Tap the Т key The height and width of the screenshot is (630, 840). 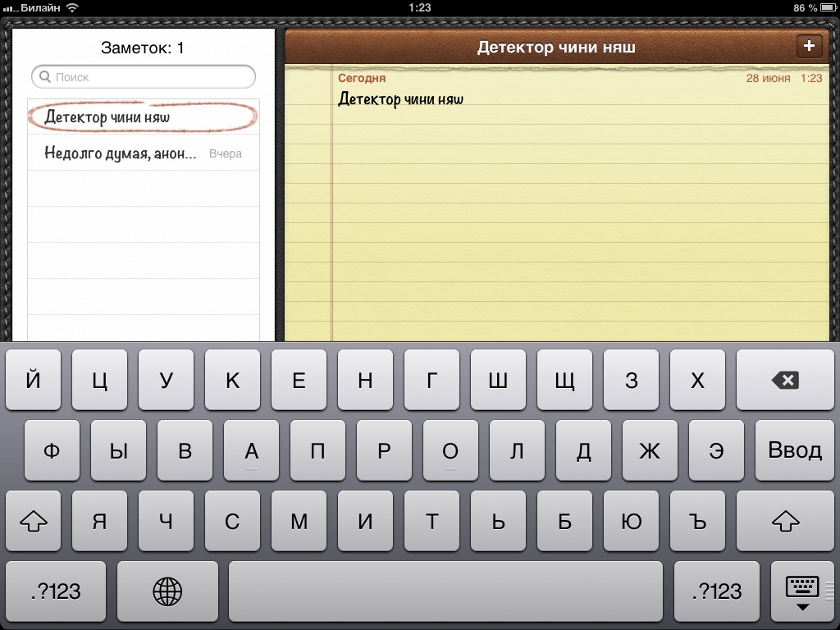pyautogui.click(x=431, y=521)
